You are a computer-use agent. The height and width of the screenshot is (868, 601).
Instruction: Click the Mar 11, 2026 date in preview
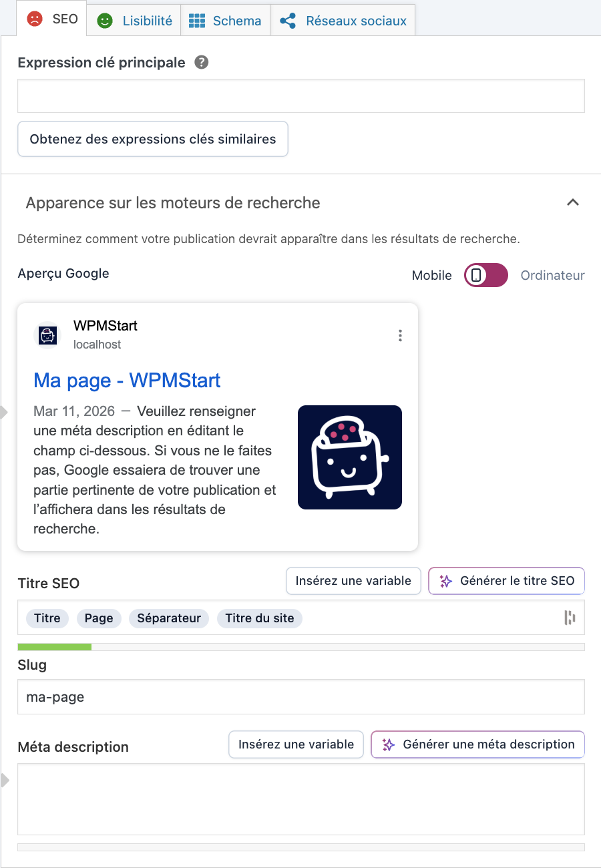coord(74,411)
